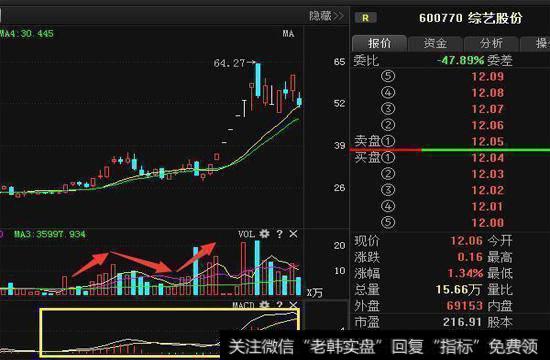550x360 pixels.
Task: Click the R badge beside stock code
Action: click(365, 18)
